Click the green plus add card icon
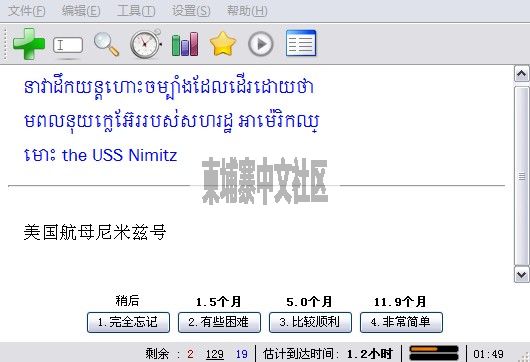Image resolution: width=530 pixels, height=362 pixels. [x=29, y=44]
